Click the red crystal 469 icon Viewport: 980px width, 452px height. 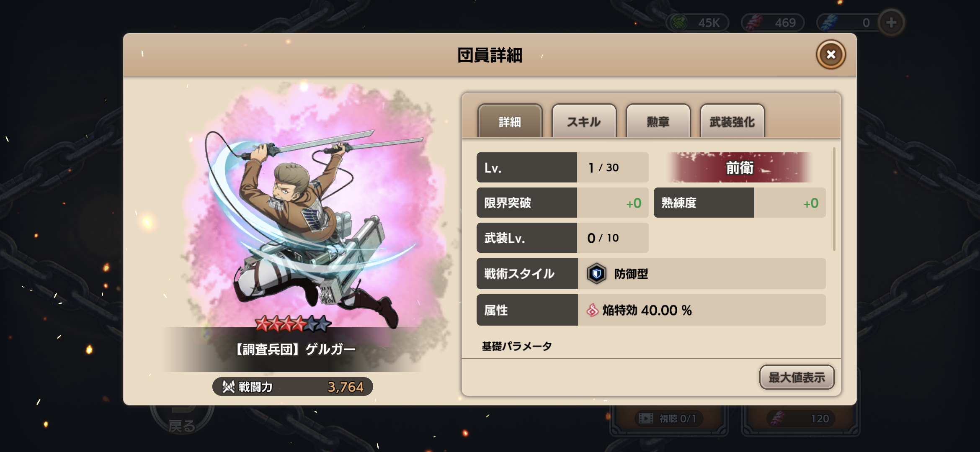coord(753,23)
